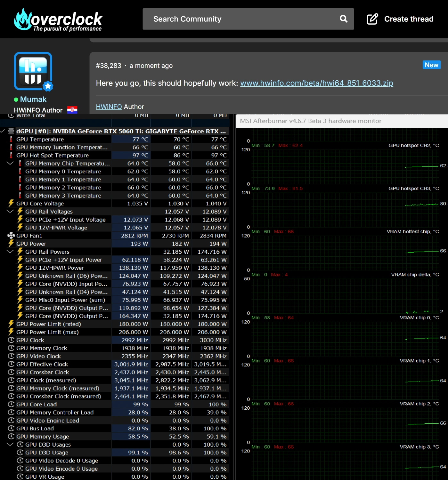Click the HWiNFO link in the signature
This screenshot has height=480, width=448.
coord(109,107)
